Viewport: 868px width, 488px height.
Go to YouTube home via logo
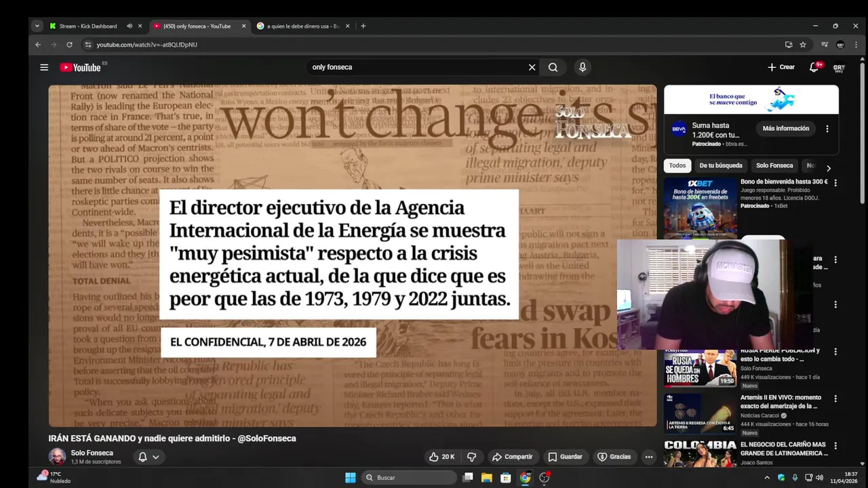(x=80, y=67)
